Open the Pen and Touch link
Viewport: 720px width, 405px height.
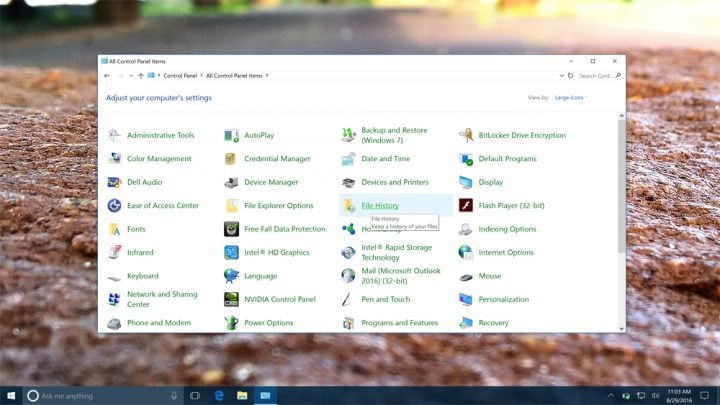386,299
